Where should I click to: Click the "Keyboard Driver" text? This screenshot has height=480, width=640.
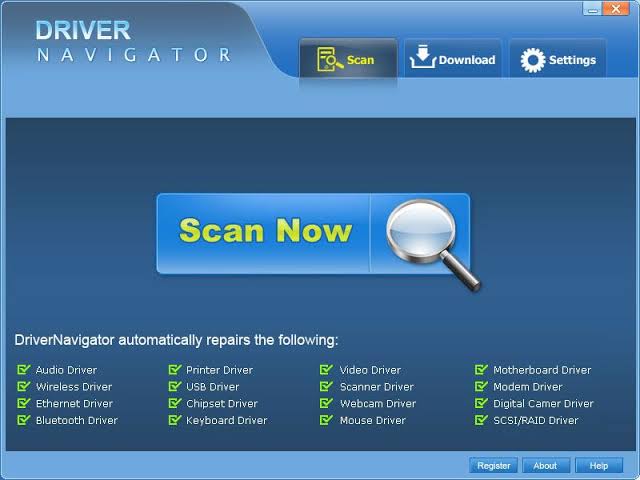pos(227,420)
